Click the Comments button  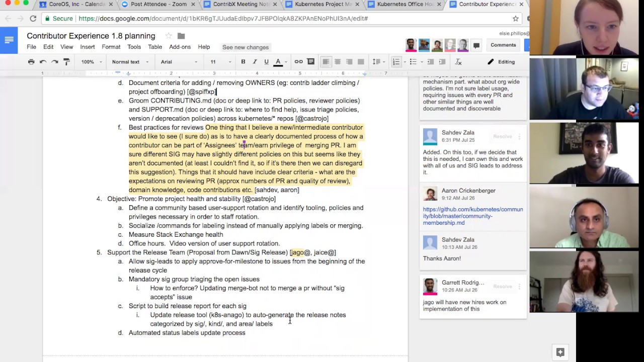point(503,45)
